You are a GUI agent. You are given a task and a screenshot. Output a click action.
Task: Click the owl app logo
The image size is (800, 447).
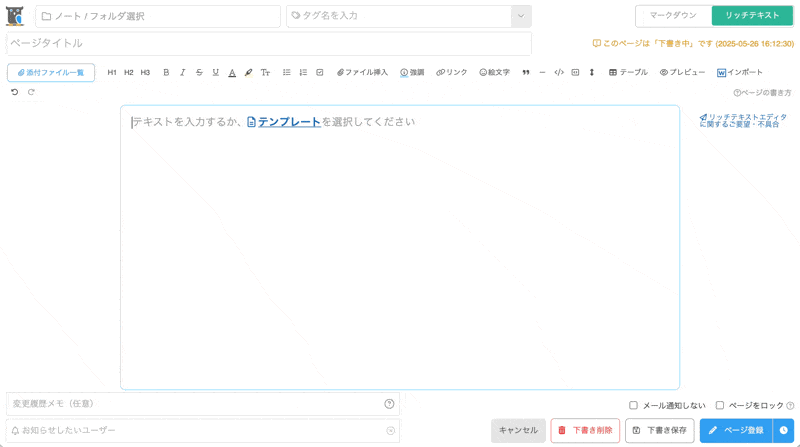[x=15, y=16]
